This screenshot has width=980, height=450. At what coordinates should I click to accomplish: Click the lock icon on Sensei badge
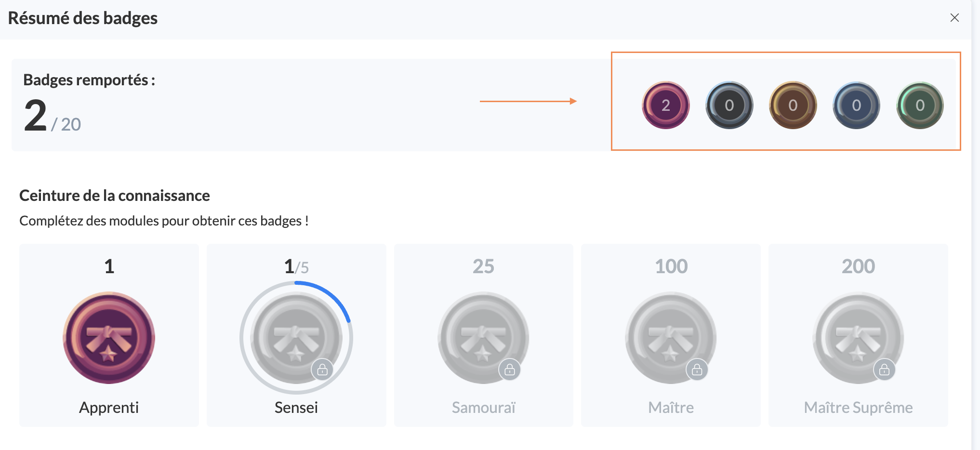pos(322,370)
